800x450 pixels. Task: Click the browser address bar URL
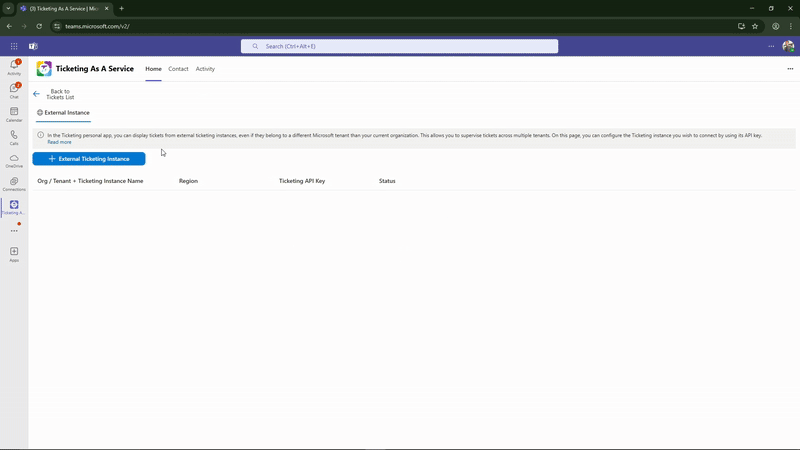[x=97, y=26]
